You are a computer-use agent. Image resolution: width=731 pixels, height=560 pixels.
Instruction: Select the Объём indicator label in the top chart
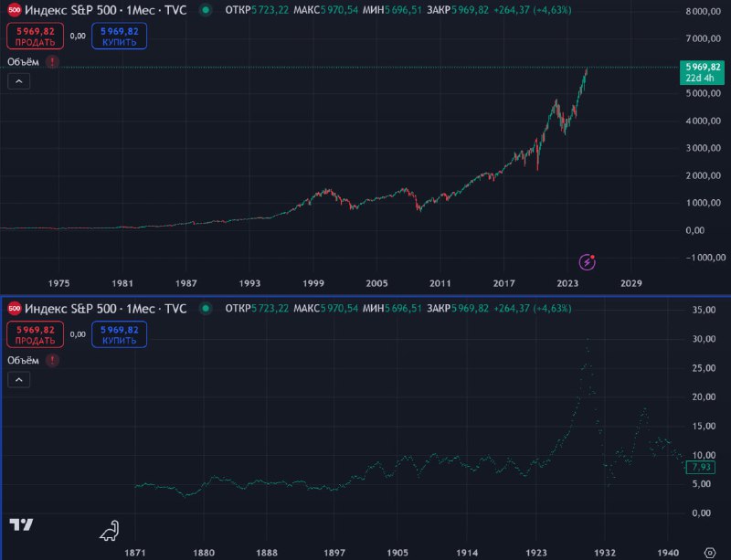[24, 61]
